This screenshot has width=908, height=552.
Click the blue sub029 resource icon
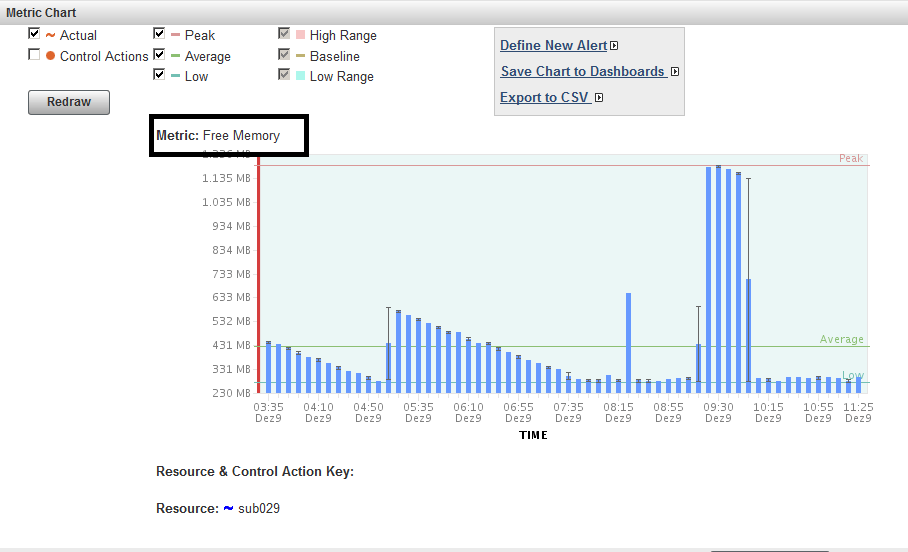(228, 508)
